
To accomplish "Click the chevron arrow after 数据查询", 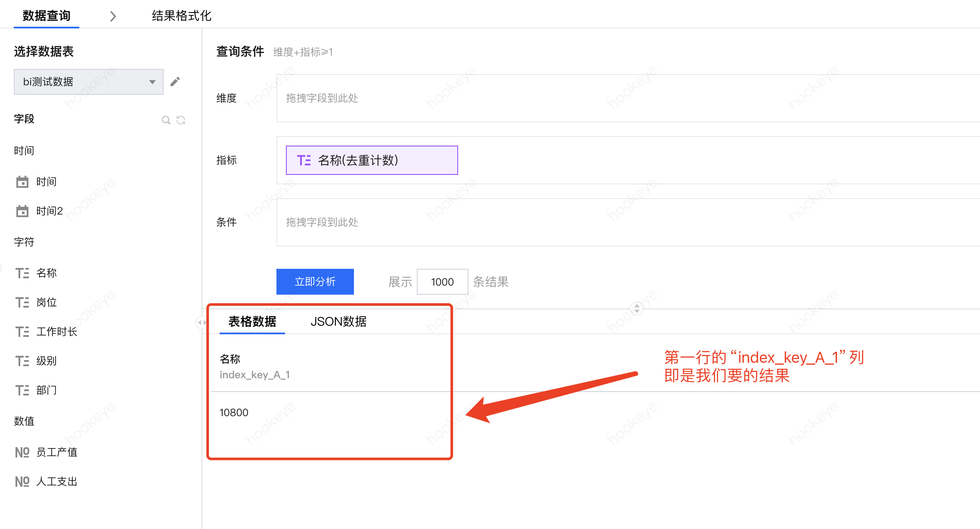I will point(113,16).
